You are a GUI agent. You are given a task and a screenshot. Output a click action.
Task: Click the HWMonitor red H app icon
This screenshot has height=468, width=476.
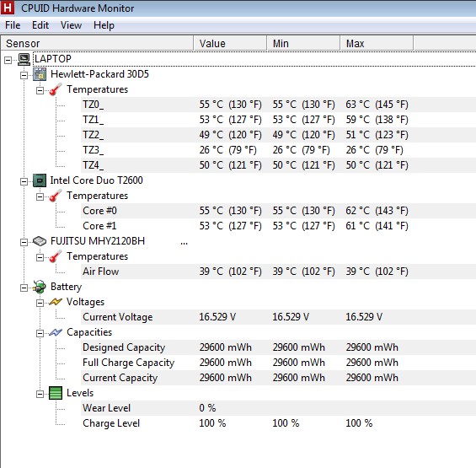(x=8, y=8)
